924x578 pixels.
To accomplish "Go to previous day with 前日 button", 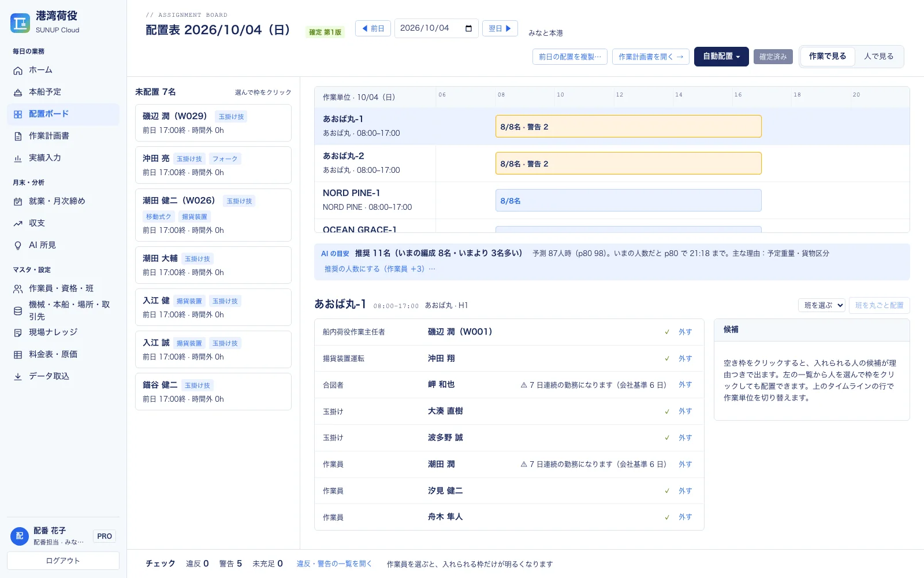I will pyautogui.click(x=373, y=28).
